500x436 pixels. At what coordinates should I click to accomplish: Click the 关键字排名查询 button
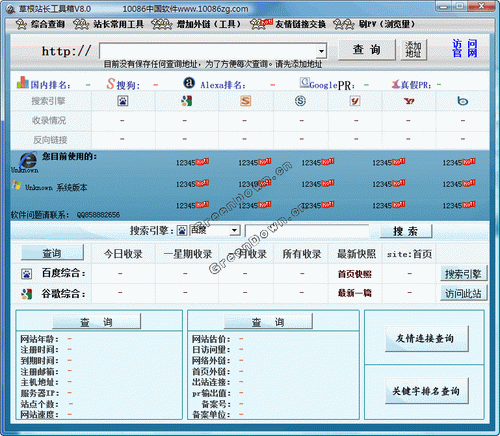[x=426, y=391]
